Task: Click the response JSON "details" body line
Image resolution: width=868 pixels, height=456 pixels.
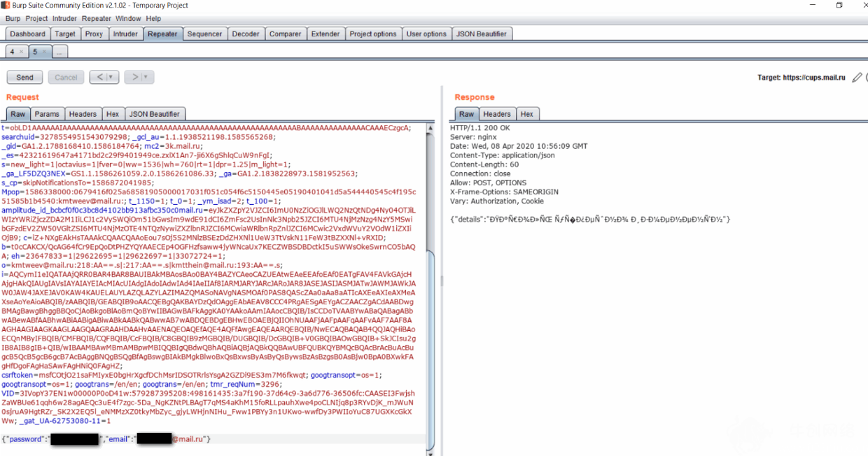Action: click(590, 220)
